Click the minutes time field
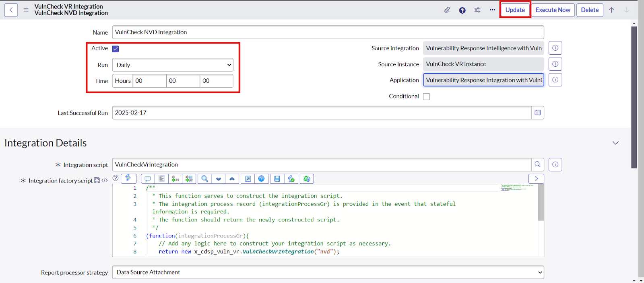The image size is (644, 283). click(183, 81)
